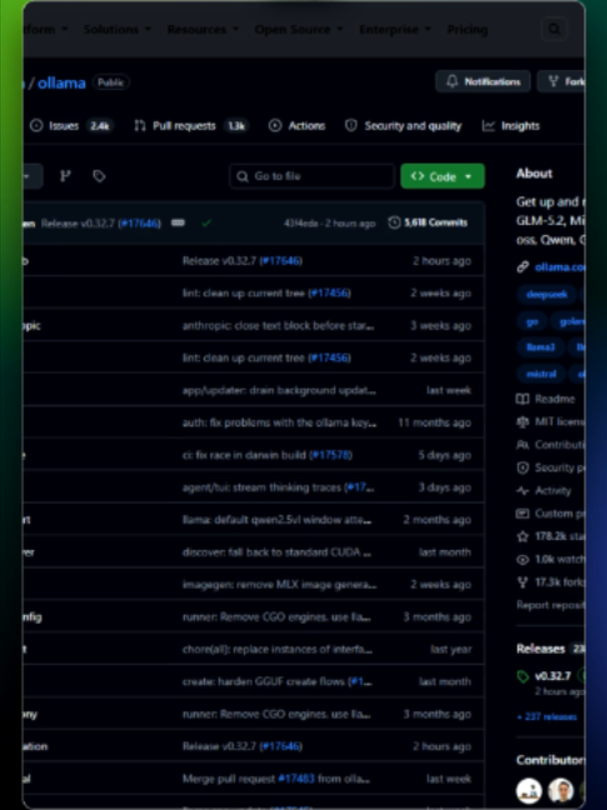607x810 pixels.
Task: Open #17483 pull request link
Action: (x=296, y=778)
